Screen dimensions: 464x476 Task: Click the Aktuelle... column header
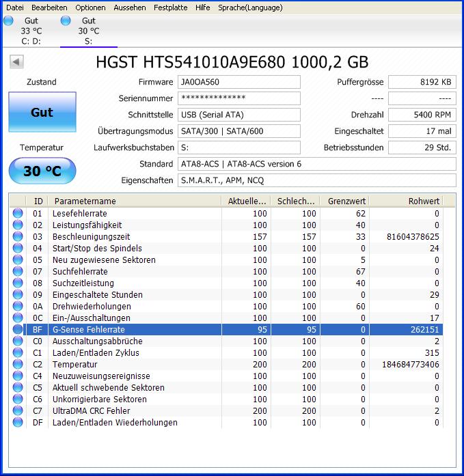coord(246,201)
